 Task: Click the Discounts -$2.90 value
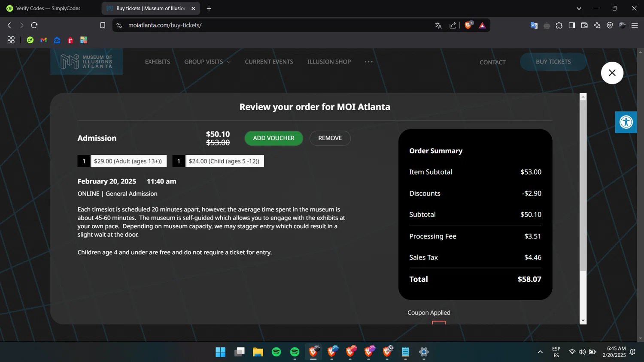click(x=532, y=193)
